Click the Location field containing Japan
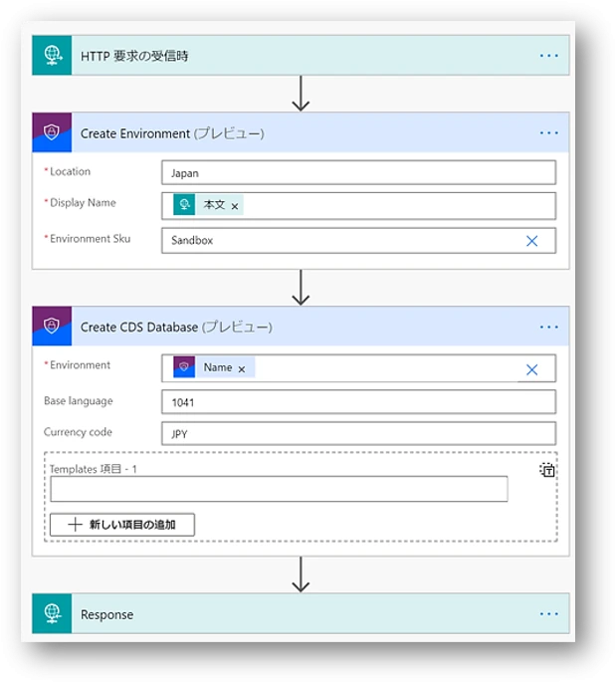Image resolution: width=616 pixels, height=683 pixels. (x=358, y=172)
